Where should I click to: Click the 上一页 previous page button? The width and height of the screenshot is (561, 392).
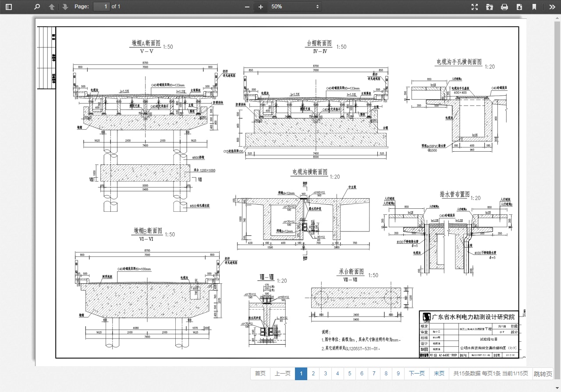[283, 374]
